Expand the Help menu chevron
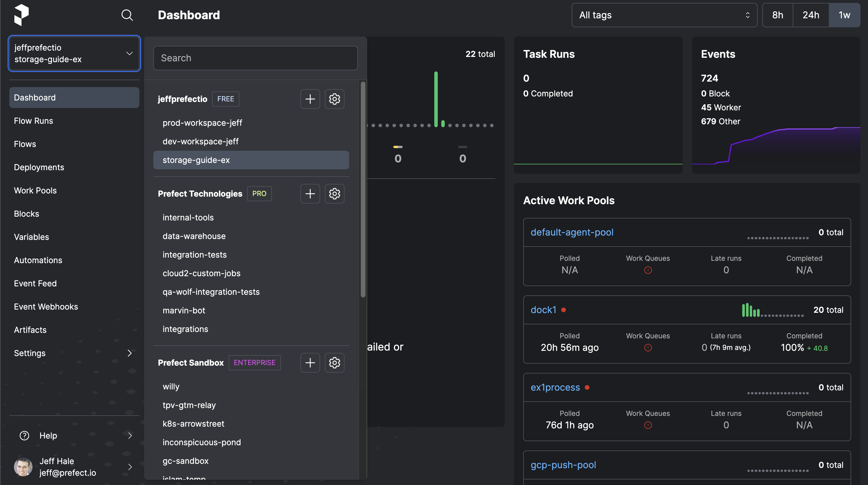 click(130, 436)
